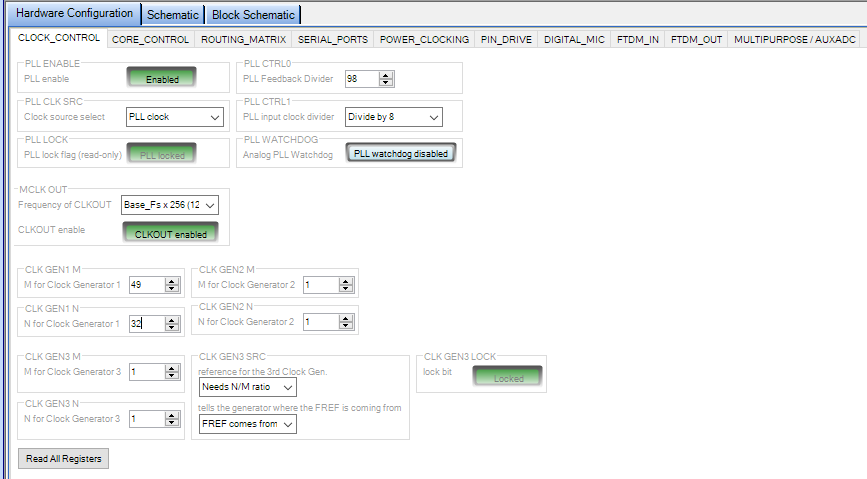This screenshot has height=479, width=867.
Task: Increment M for Clock Generator 2
Action: click(346, 281)
